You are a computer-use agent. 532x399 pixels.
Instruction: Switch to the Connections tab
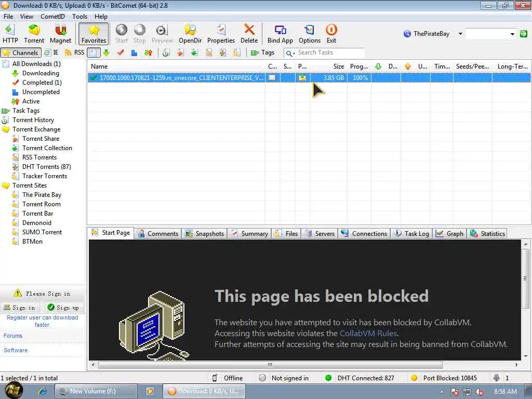[x=364, y=234]
